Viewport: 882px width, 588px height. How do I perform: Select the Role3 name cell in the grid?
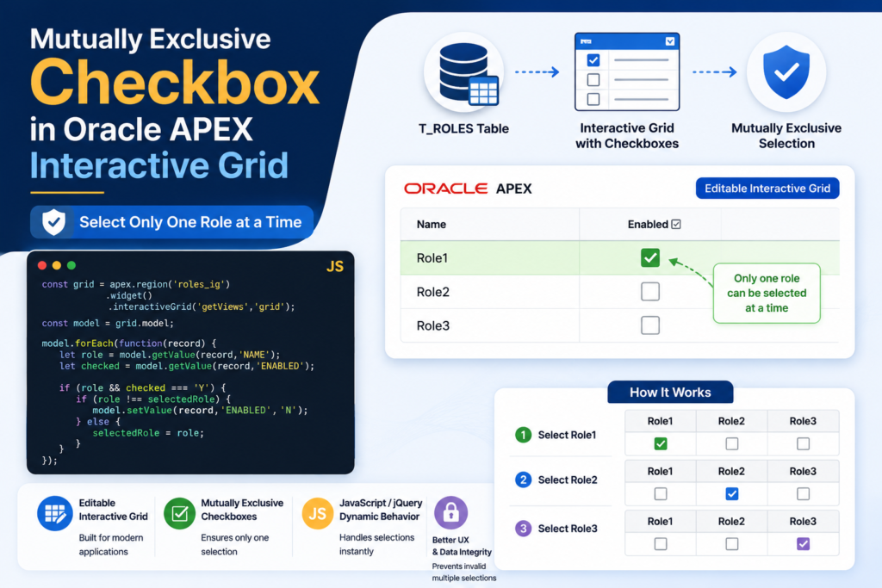490,325
